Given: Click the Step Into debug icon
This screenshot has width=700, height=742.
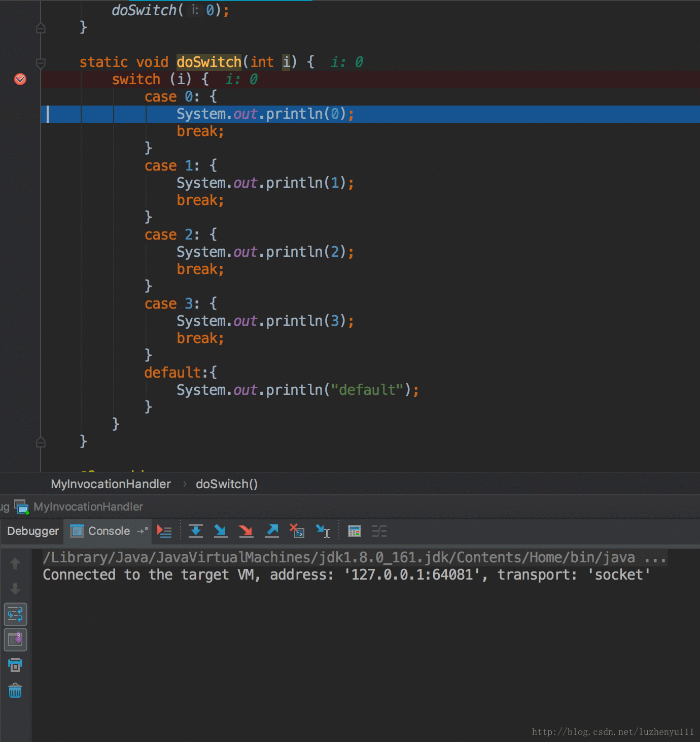Looking at the screenshot, I should (221, 531).
